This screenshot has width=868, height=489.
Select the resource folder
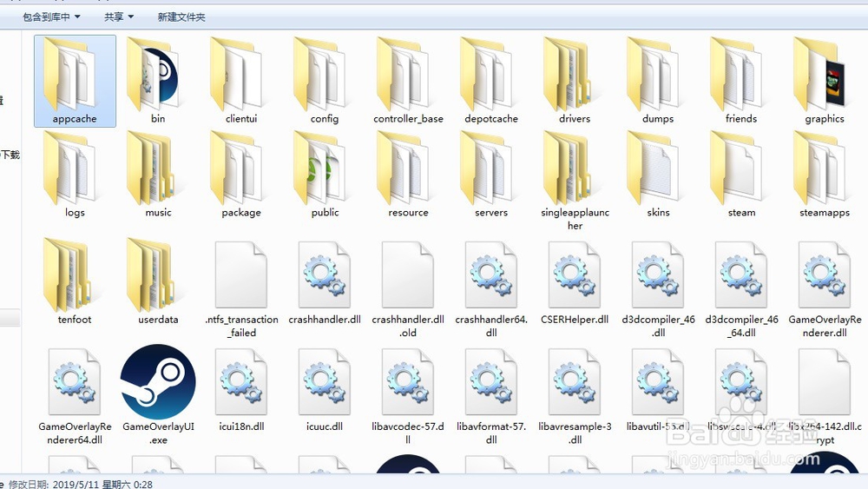408,175
